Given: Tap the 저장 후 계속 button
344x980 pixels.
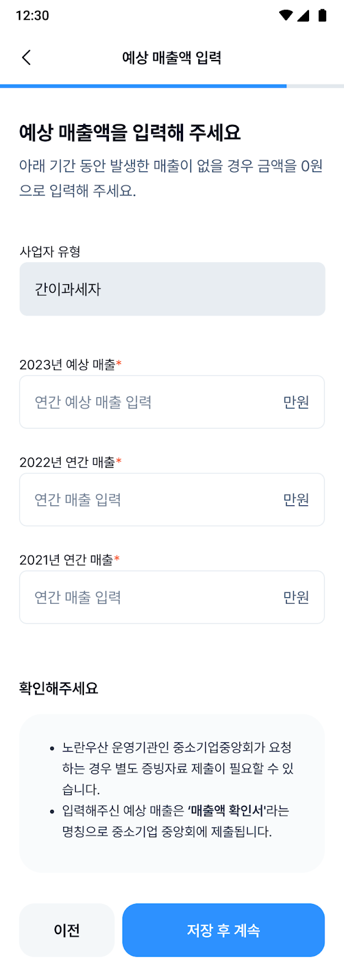Looking at the screenshot, I should (223, 930).
